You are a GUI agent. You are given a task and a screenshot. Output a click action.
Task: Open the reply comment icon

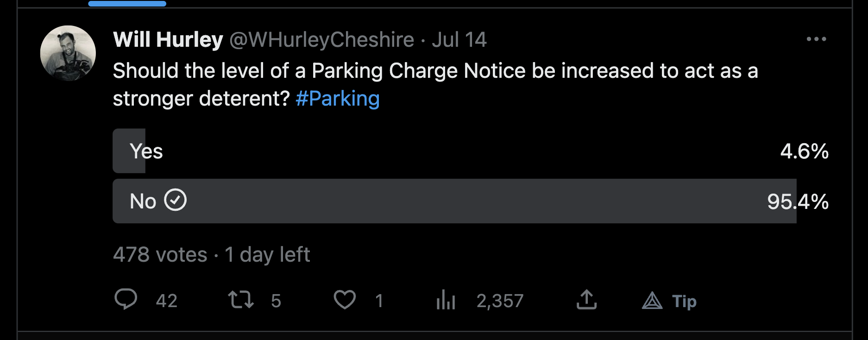point(126,300)
